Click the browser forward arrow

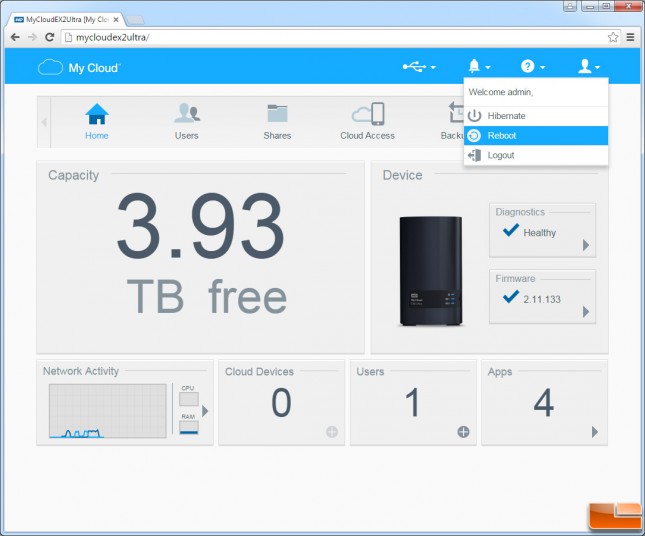pos(32,37)
